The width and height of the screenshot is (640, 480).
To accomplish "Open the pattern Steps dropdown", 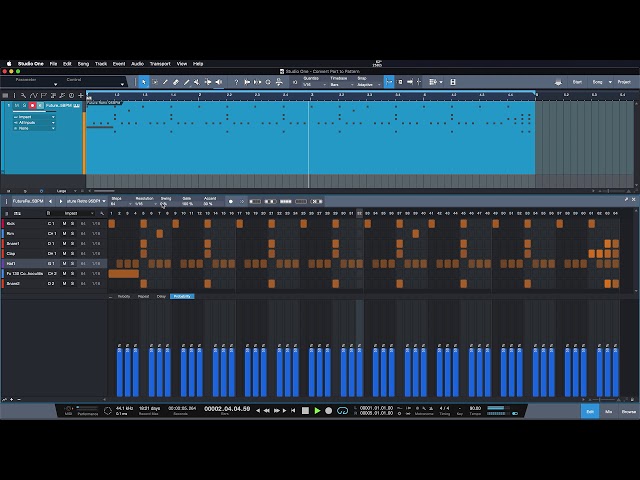I will (121, 204).
